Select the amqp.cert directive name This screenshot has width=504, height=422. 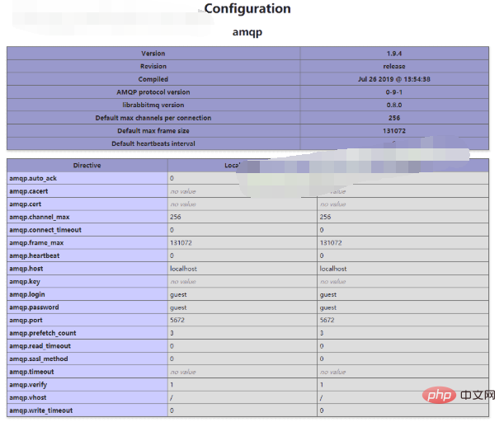click(25, 204)
